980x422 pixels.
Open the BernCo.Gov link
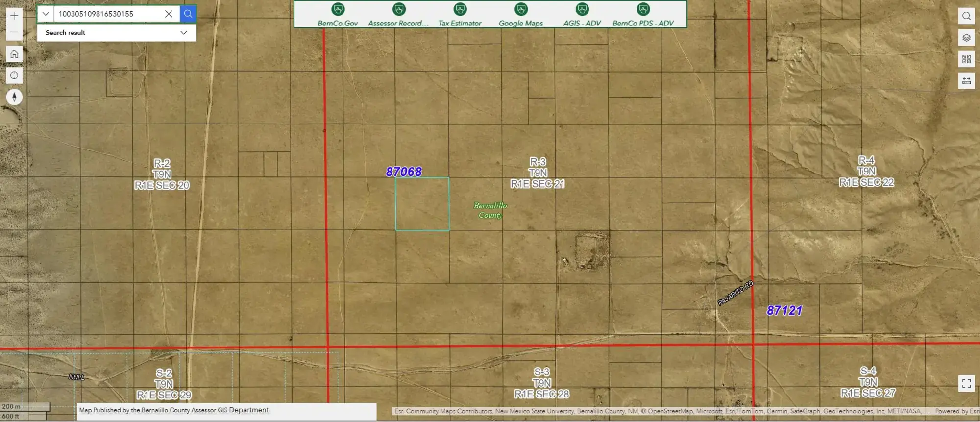[338, 15]
